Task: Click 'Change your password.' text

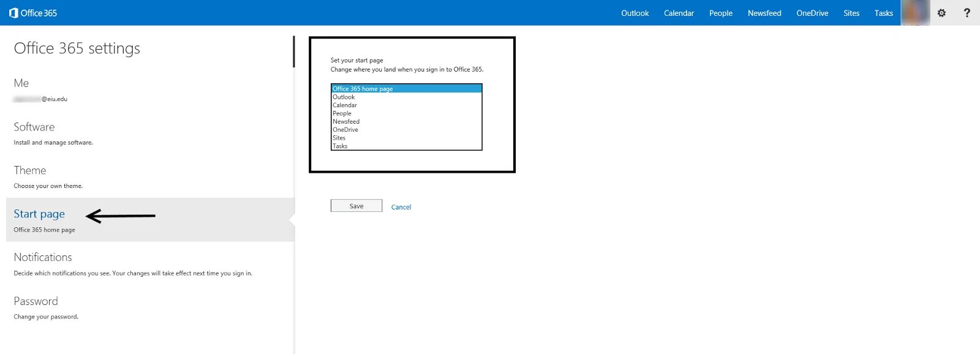Action: pos(46,317)
